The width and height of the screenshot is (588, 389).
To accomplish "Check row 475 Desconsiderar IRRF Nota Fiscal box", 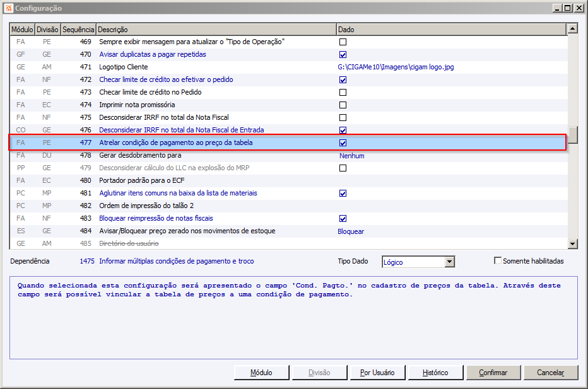I will [343, 118].
